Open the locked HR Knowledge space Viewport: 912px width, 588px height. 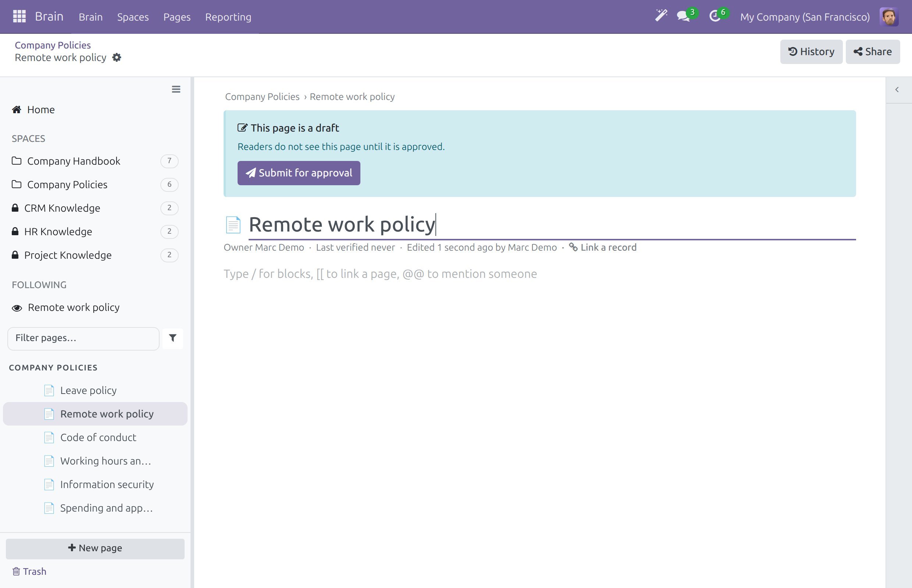95,232
